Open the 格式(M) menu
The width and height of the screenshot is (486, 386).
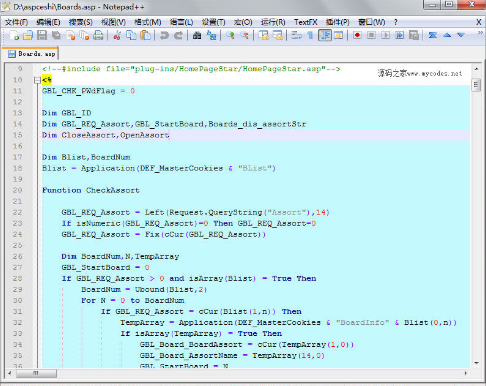148,22
